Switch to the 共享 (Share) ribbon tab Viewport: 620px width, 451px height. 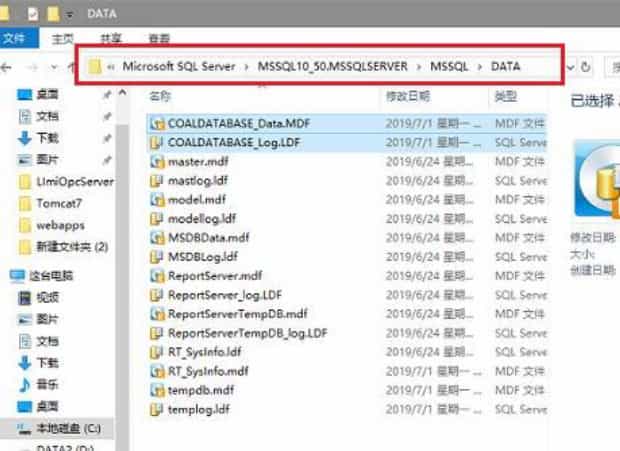(x=111, y=38)
